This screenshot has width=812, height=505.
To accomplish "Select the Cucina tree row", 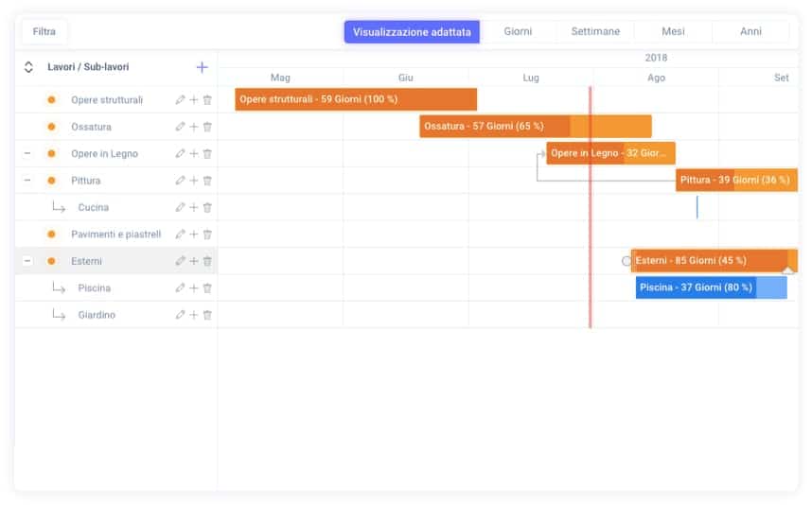I will pos(116,207).
